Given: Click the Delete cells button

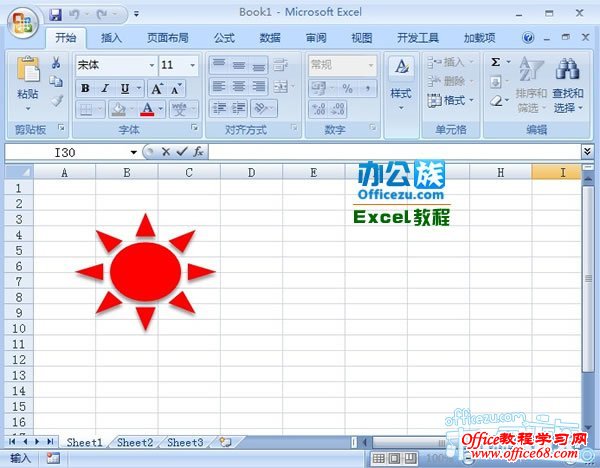Looking at the screenshot, I should (451, 81).
